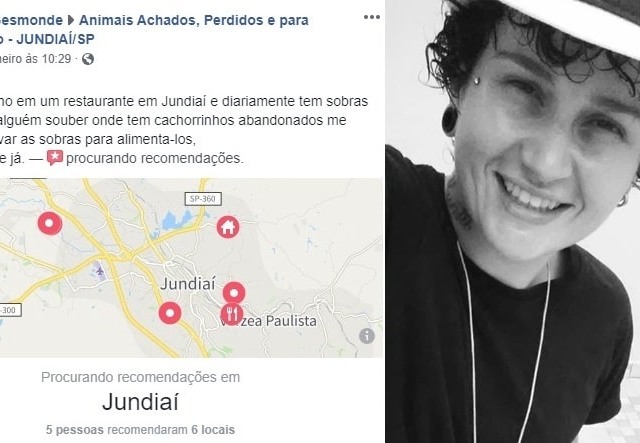The width and height of the screenshot is (640, 443).
Task: Open the black-and-white portrait photo
Action: pos(513,221)
